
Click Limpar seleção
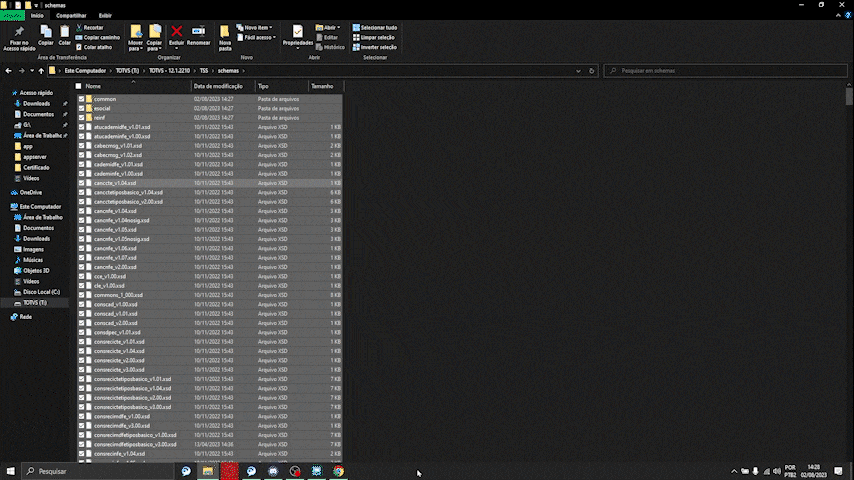point(374,38)
